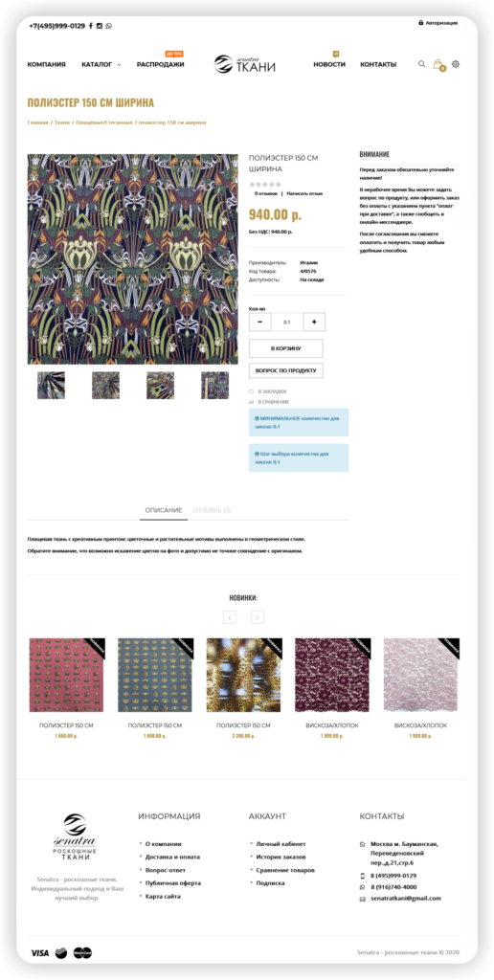494x980 pixels.
Task: Open the Instagram icon beside phone number
Action: point(100,26)
